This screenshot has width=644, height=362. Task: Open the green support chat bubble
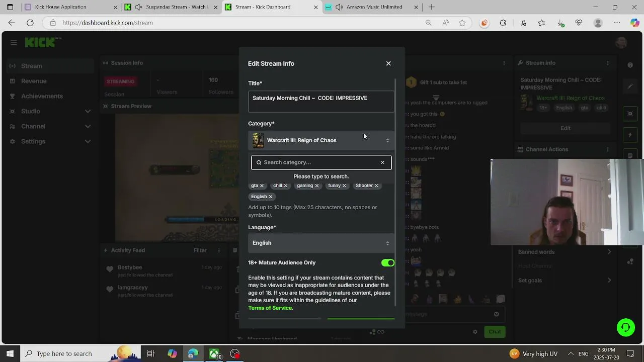(626, 327)
